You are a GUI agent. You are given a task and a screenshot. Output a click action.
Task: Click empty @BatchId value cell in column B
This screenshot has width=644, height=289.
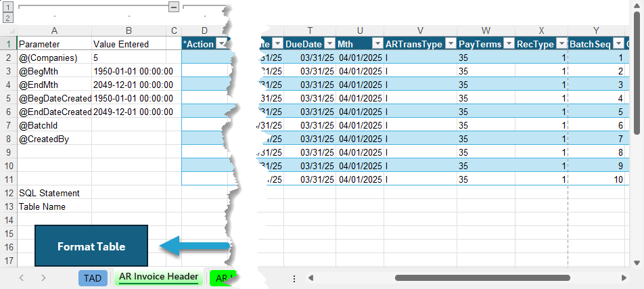(x=129, y=125)
